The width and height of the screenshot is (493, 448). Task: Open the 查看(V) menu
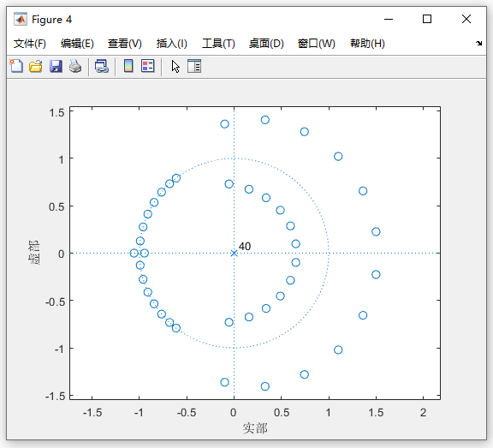coord(125,44)
